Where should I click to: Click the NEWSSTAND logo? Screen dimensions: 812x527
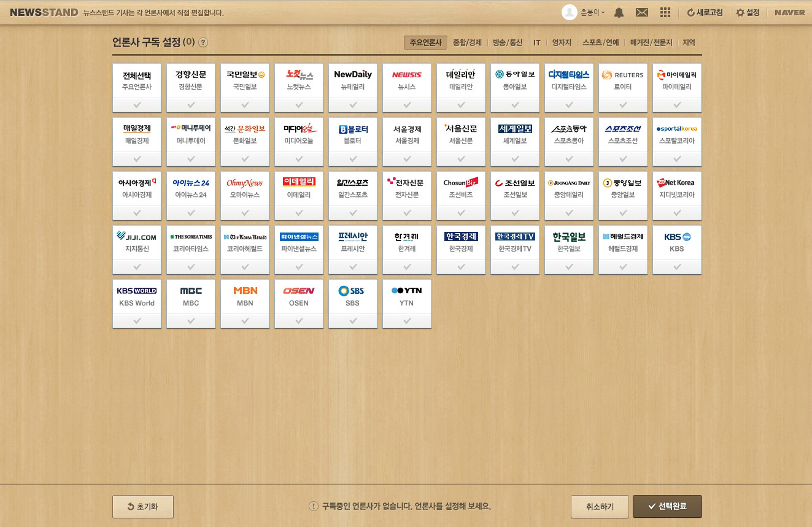[44, 12]
